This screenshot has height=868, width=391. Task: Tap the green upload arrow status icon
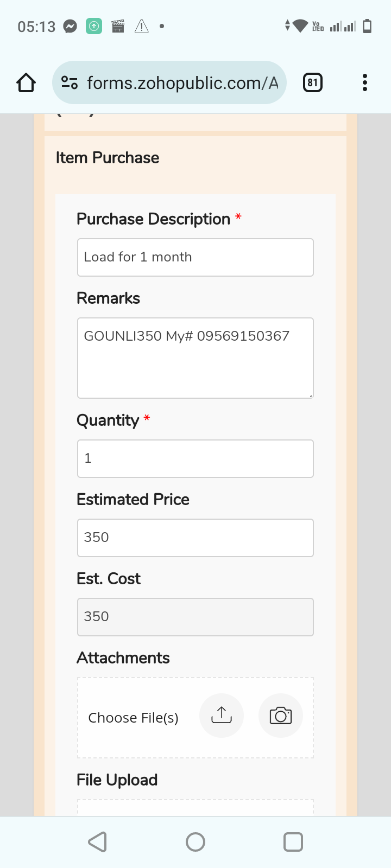pyautogui.click(x=94, y=26)
